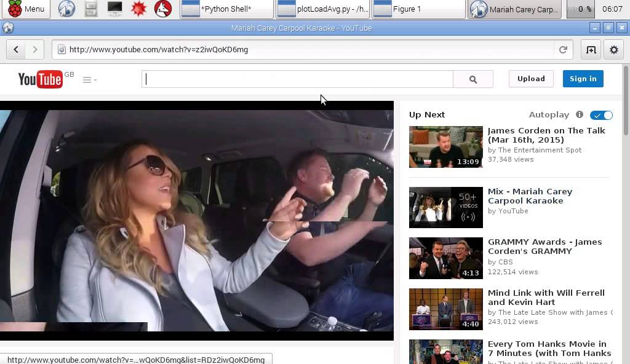Launch the web browser from panel
630x364 pixels.
(x=66, y=9)
